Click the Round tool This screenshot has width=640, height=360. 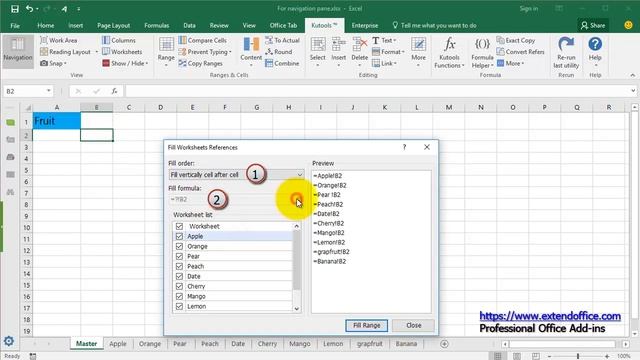click(x=278, y=52)
